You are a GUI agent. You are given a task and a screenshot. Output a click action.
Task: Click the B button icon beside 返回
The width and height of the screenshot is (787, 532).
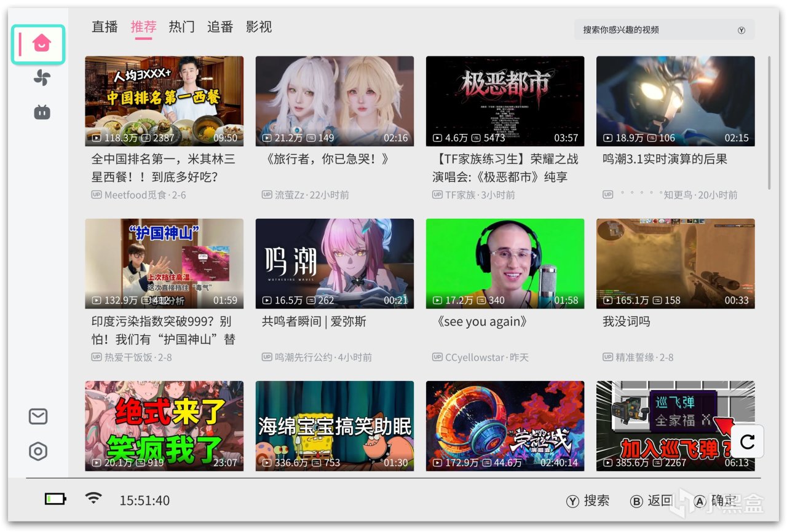[637, 501]
